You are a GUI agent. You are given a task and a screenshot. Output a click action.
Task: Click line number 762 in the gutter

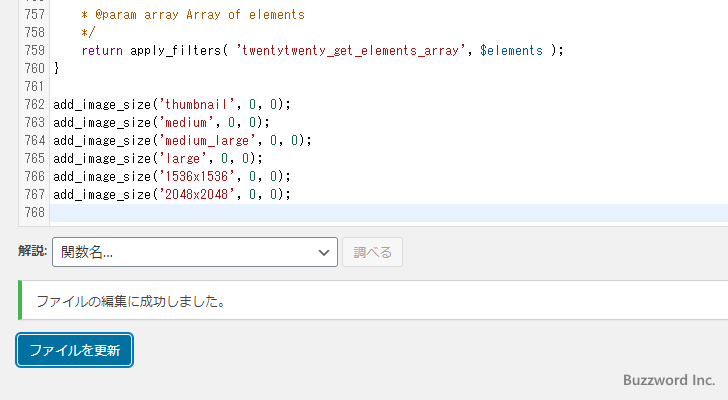tap(33, 104)
